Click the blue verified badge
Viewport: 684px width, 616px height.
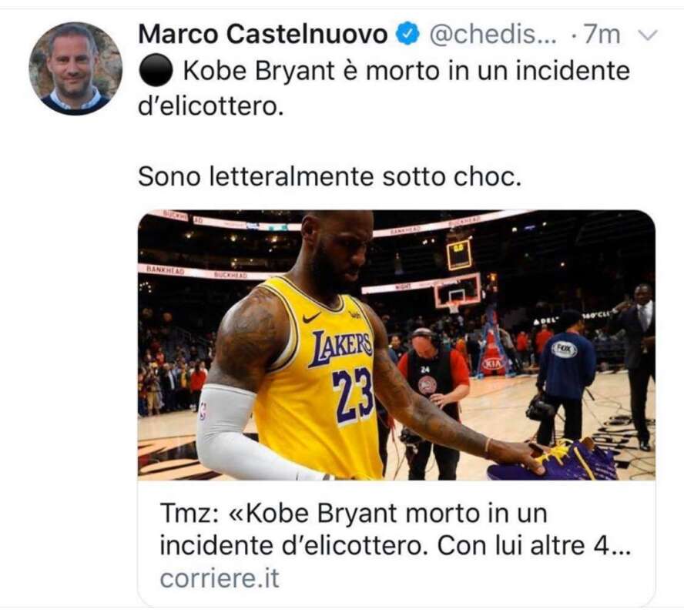click(x=408, y=34)
